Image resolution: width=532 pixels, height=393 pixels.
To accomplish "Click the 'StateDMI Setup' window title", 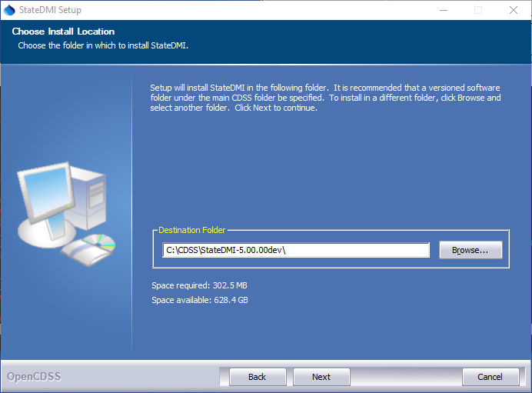I will (x=50, y=10).
